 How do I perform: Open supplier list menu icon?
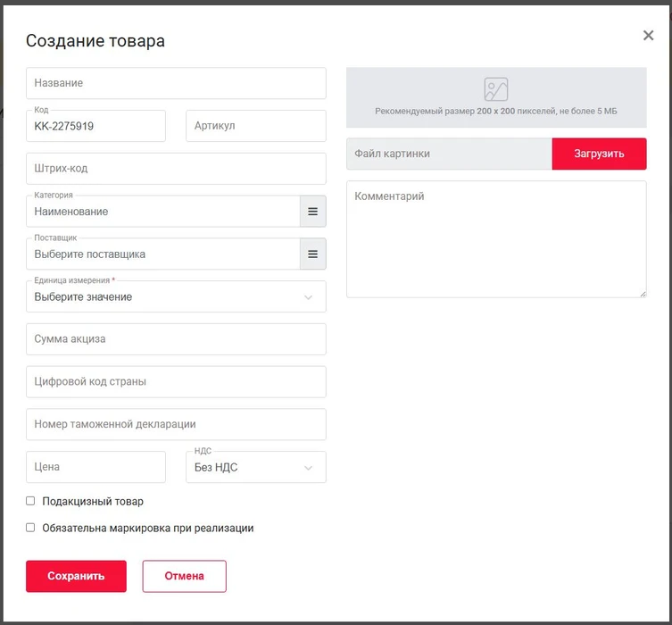[312, 254]
